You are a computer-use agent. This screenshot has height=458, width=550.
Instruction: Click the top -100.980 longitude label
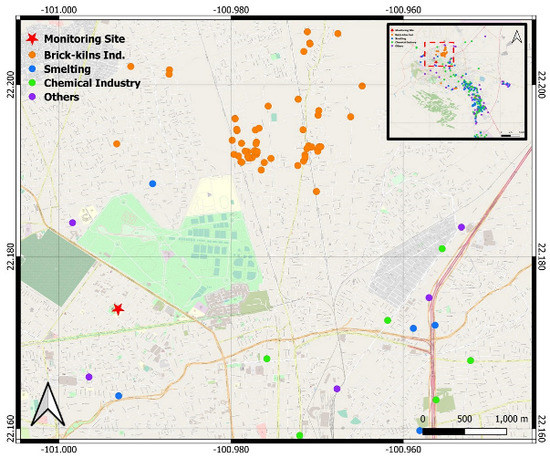(x=231, y=10)
